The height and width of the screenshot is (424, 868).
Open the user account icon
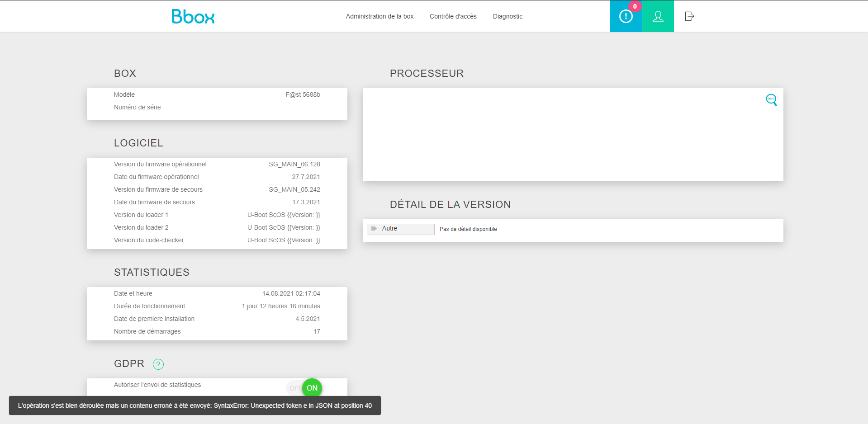coord(658,16)
